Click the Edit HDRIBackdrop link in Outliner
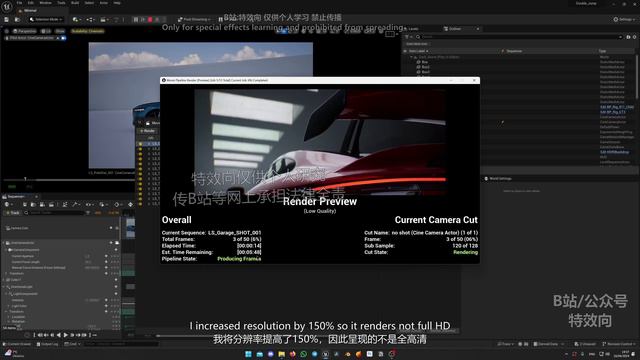This screenshot has height=360, width=640. coord(614,152)
